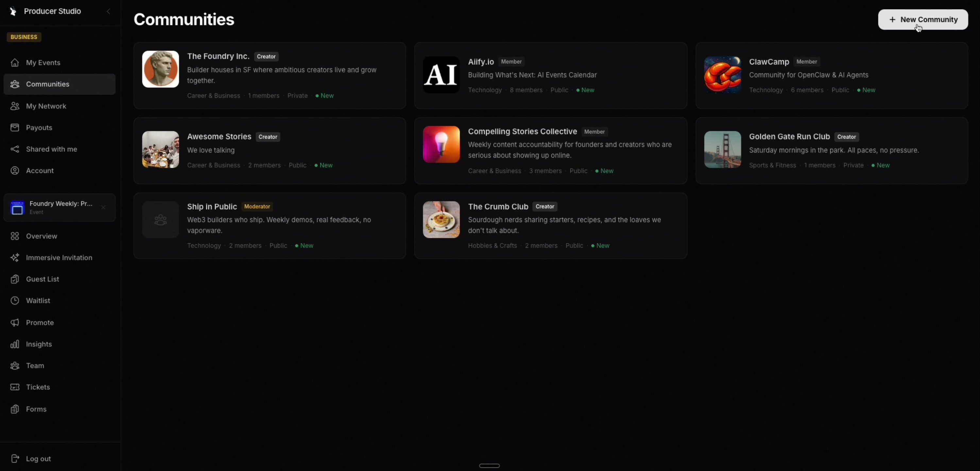Select Communities in the sidebar
This screenshot has height=471, width=980.
point(59,84)
